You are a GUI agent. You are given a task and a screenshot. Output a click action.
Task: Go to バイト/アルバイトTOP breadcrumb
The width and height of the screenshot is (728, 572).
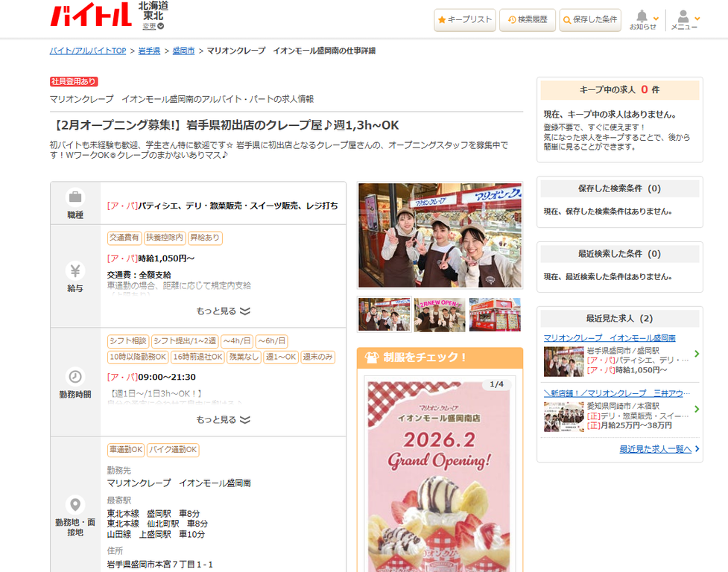(x=88, y=51)
